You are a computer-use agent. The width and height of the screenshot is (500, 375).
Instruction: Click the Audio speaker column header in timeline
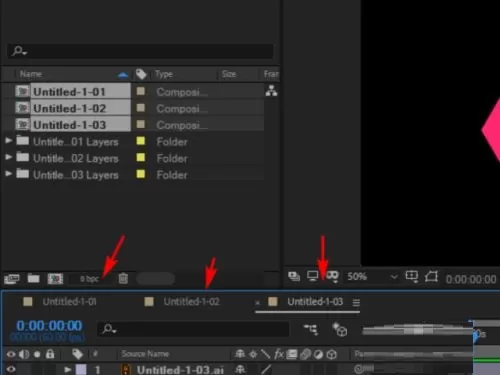(24, 354)
